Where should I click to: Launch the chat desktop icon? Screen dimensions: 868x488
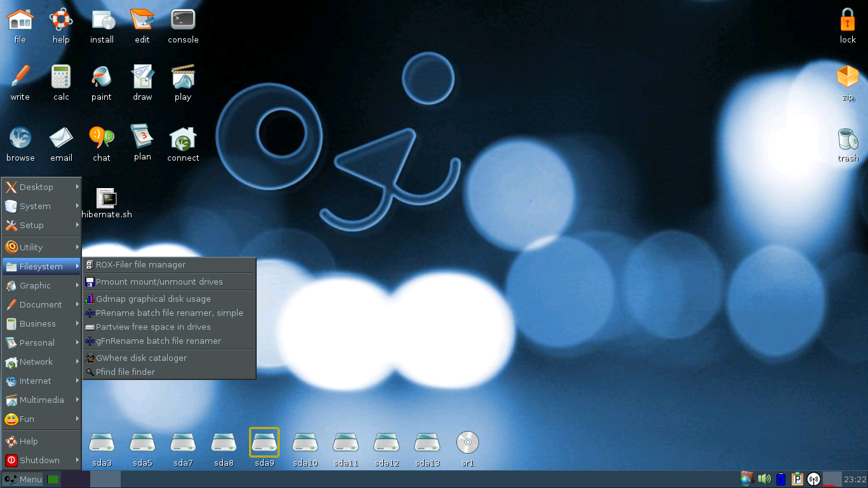point(102,137)
